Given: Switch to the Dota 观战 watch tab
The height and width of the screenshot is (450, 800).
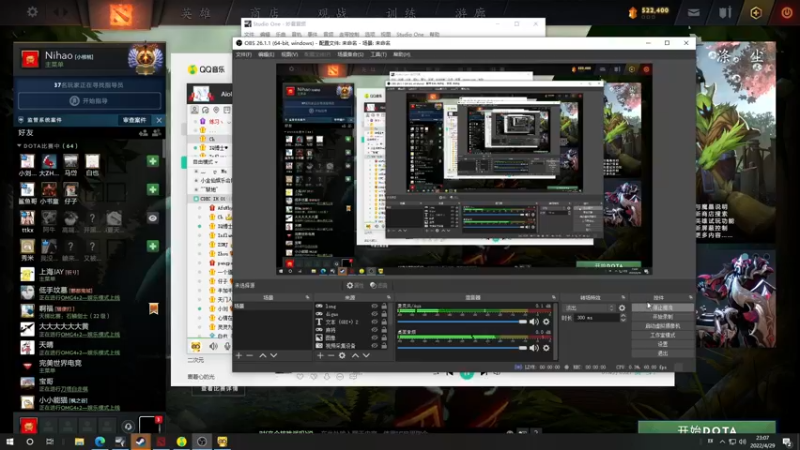Looking at the screenshot, I should (x=332, y=13).
